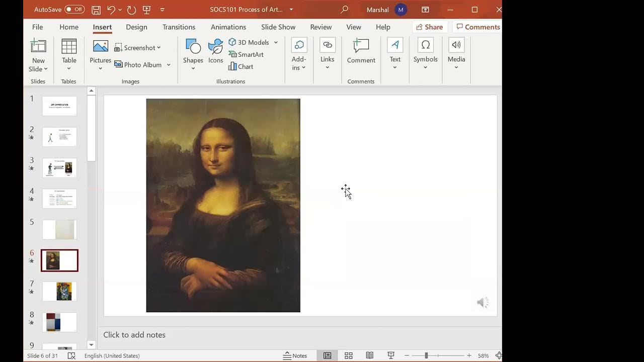Screen dimensions: 644x362
Task: Open the Animations tab
Action: [x=228, y=27]
